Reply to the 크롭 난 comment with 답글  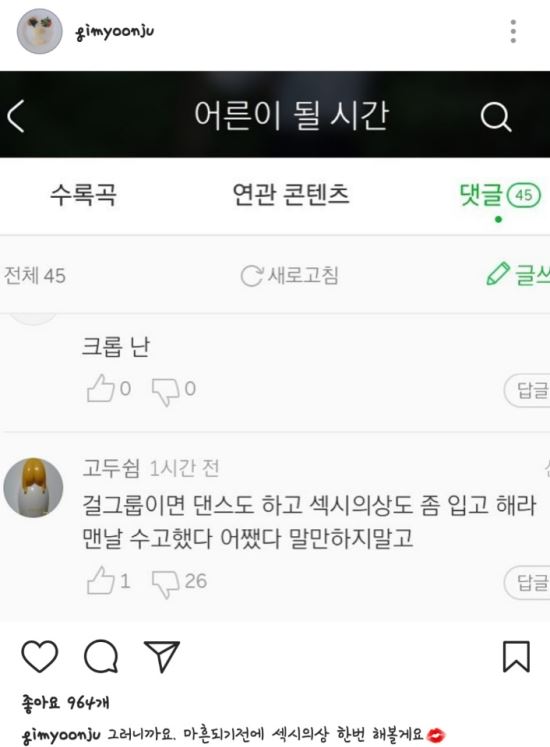527,390
